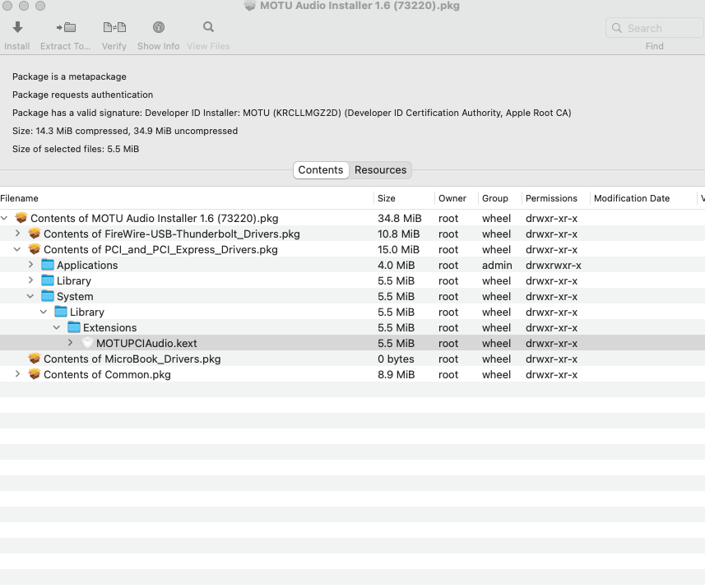Click the Verify package icon
The image size is (705, 588).
tap(114, 28)
